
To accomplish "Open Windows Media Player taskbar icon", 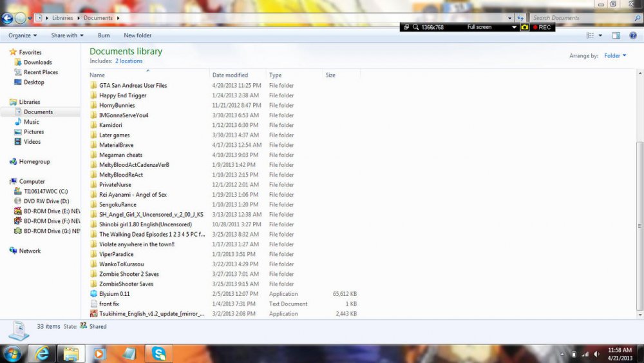I will coord(99,353).
